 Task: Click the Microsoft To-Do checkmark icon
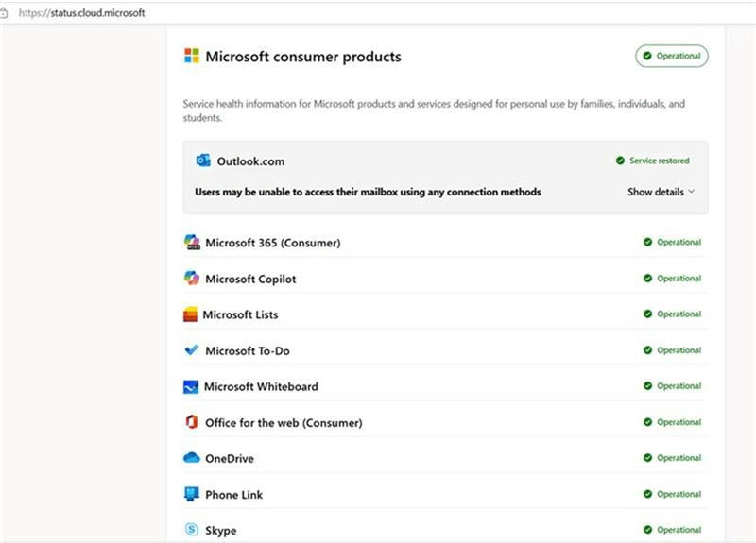(x=192, y=350)
